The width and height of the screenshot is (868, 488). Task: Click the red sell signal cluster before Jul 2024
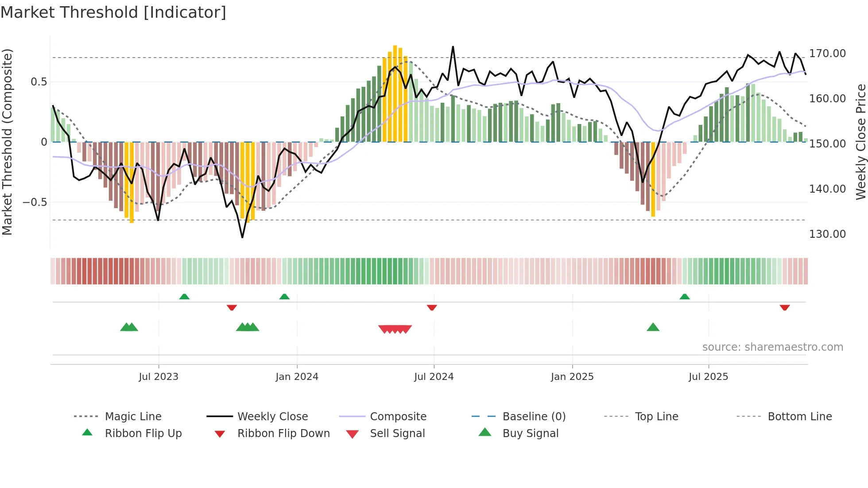pyautogui.click(x=395, y=329)
